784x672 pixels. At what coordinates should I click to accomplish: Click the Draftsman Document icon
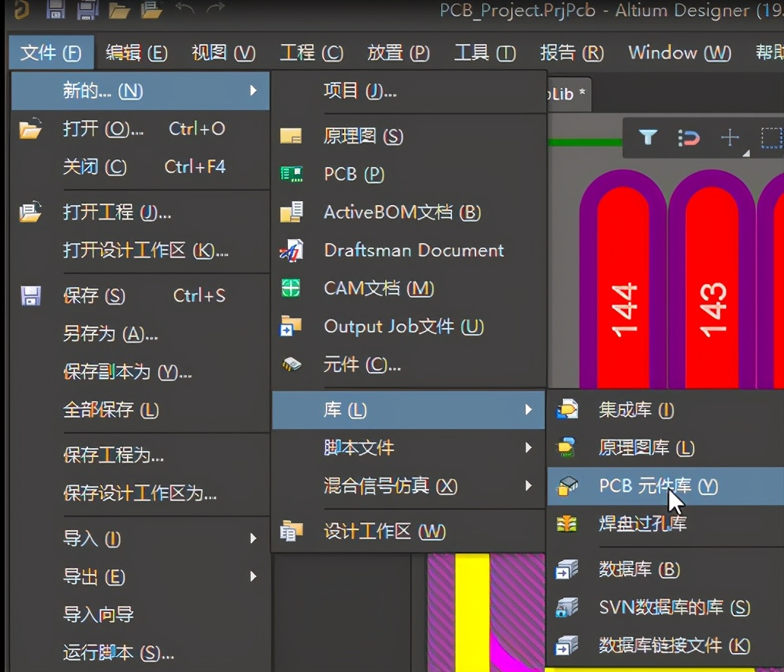pos(291,251)
